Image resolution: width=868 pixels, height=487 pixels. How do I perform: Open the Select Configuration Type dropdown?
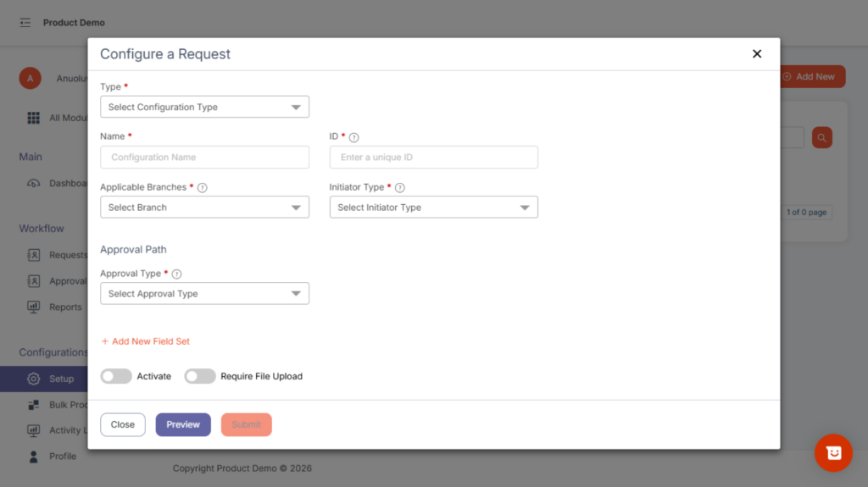point(204,108)
